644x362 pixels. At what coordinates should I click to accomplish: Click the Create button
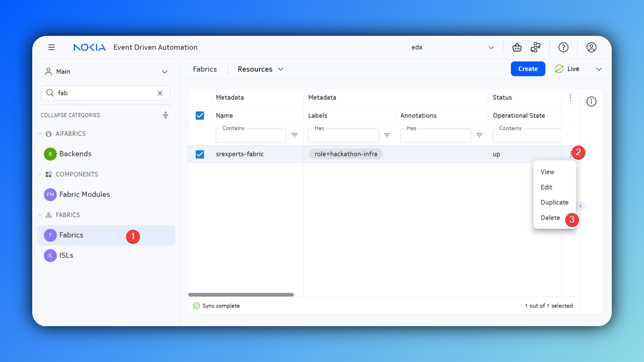click(x=528, y=69)
